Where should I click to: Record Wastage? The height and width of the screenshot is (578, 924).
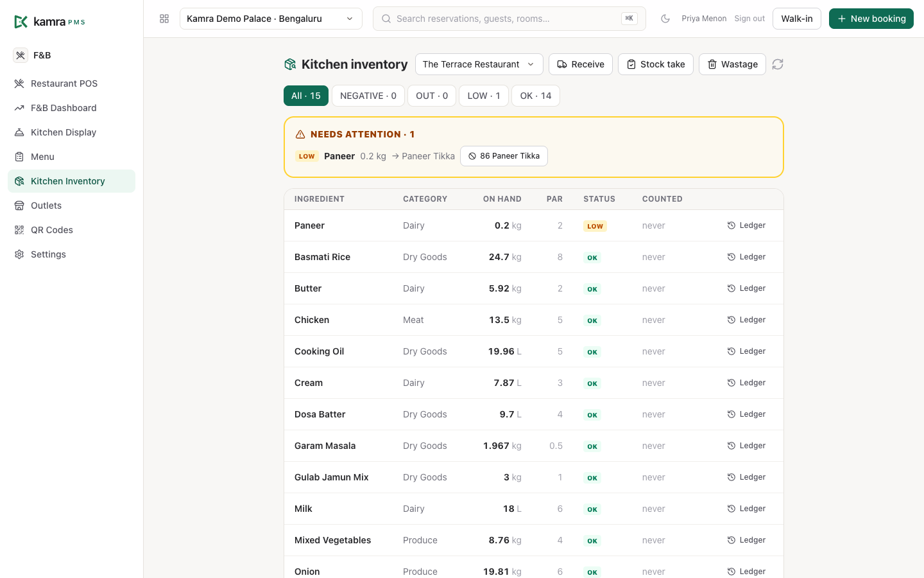(x=732, y=64)
